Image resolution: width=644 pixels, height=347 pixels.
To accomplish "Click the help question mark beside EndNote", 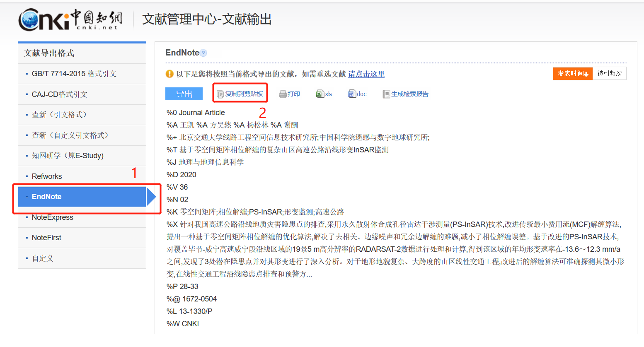I will tap(203, 53).
